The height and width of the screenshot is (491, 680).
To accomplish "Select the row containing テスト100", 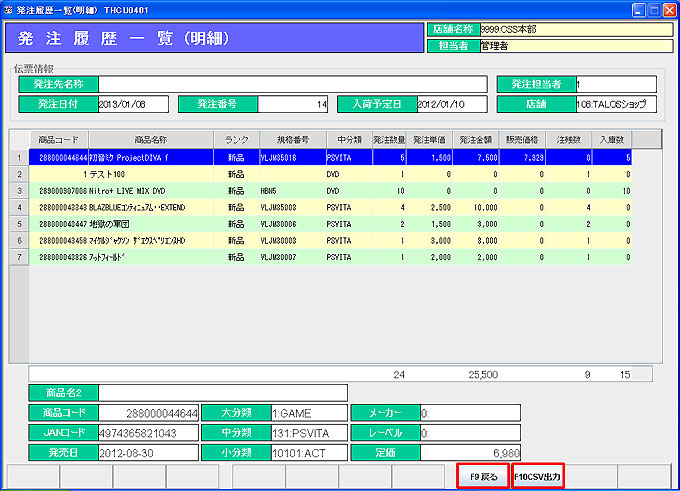I will tap(150, 173).
